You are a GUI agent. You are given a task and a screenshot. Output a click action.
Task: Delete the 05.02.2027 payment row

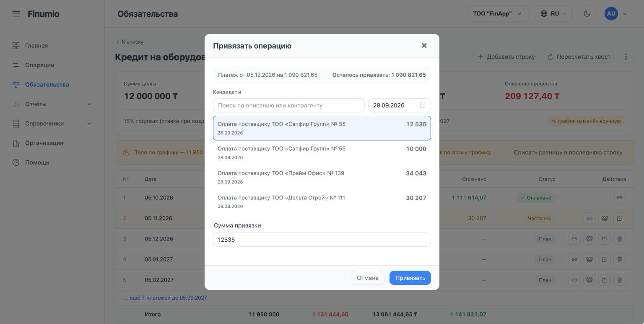[x=620, y=280]
